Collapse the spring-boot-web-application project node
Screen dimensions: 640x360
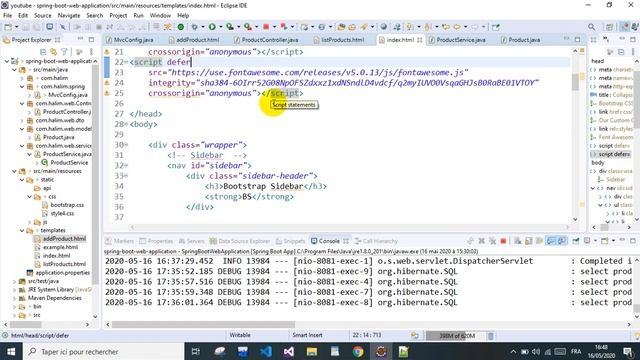click(x=7, y=61)
